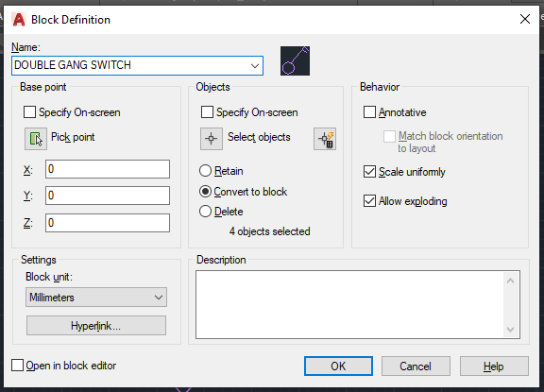Toggle the Annotative checkbox
The image size is (544, 392).
point(369,112)
